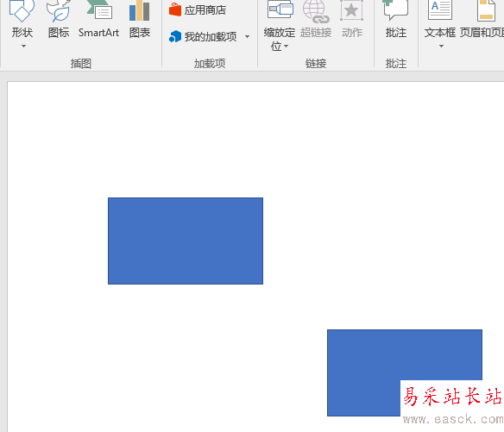Expand the 缩放定位 dropdown arrow

(x=286, y=47)
